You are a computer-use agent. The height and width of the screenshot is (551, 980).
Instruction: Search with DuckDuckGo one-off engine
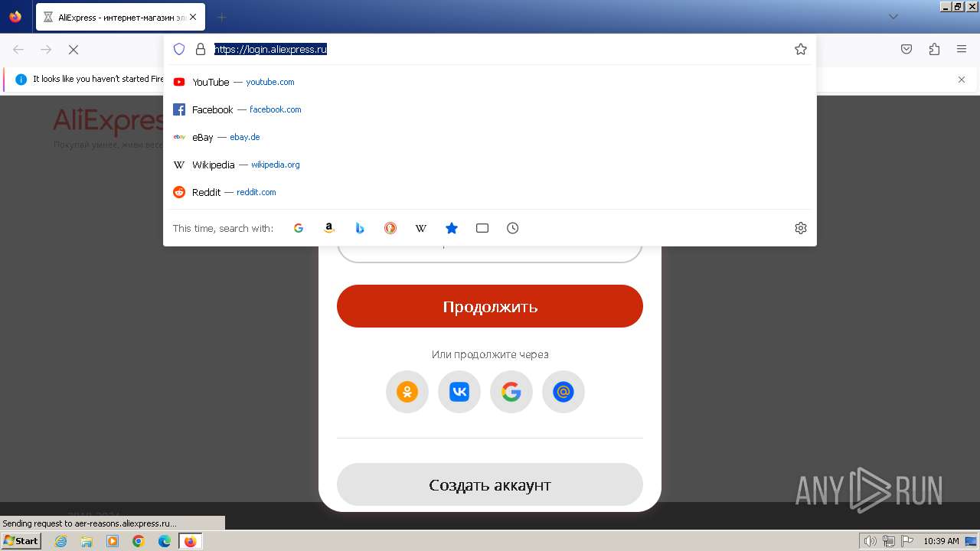point(390,228)
